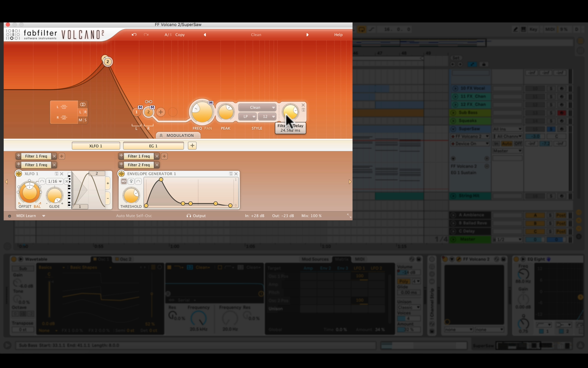The width and height of the screenshot is (588, 368).
Task: Save the XLFO 1 preset via disk icon
Action: (x=56, y=173)
